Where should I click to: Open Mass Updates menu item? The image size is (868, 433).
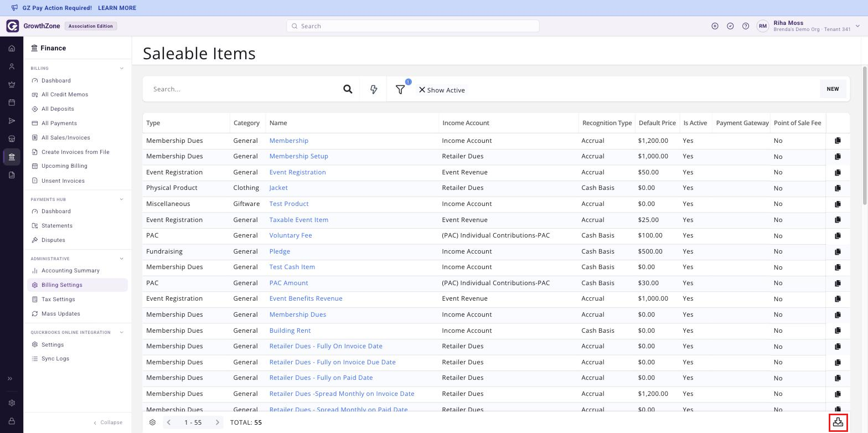click(x=61, y=314)
